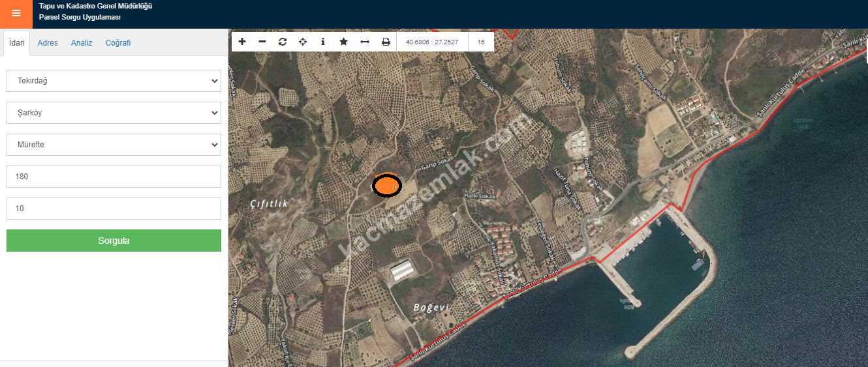Click the star favorites icon
The image size is (868, 367).
pyautogui.click(x=343, y=42)
